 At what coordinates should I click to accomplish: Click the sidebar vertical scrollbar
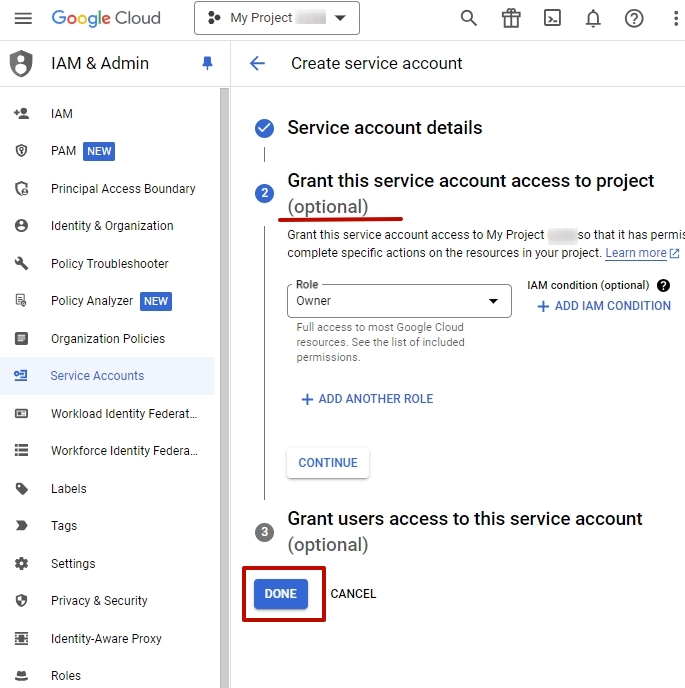[224, 388]
